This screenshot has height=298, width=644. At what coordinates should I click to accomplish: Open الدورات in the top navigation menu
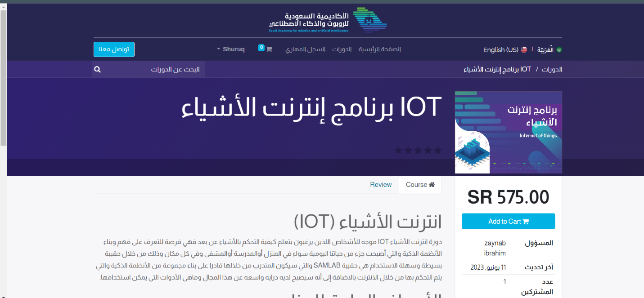click(x=342, y=49)
